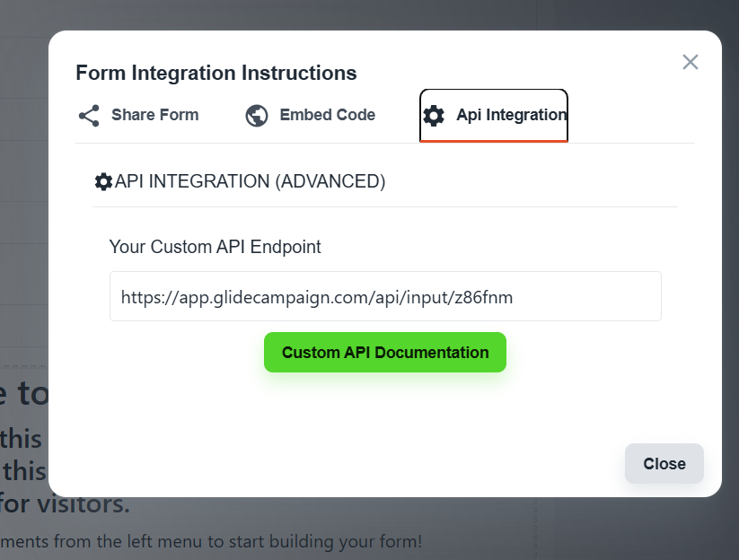Click the gear icon in Api Integration tab
This screenshot has width=739, height=560.
434,116
